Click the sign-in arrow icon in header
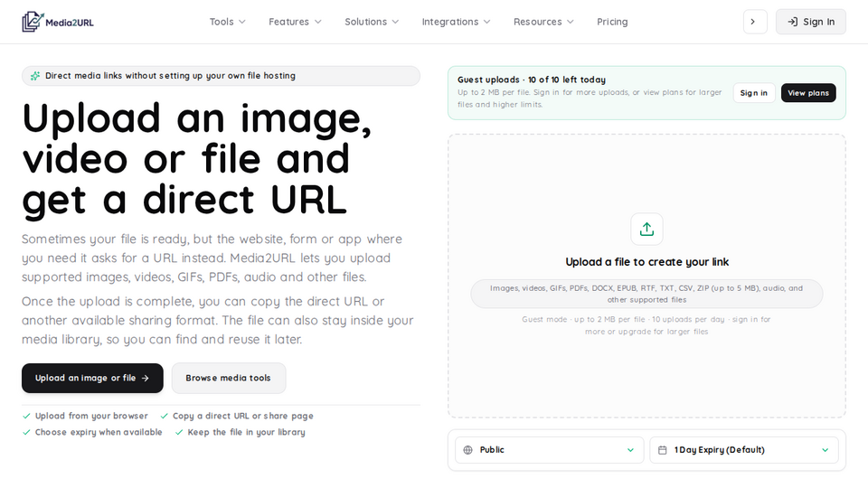 [793, 22]
